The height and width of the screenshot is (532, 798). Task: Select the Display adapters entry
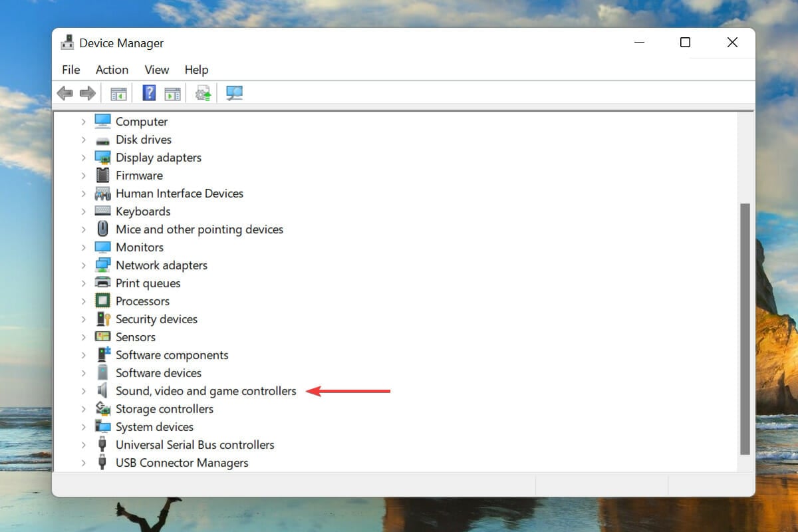[158, 157]
